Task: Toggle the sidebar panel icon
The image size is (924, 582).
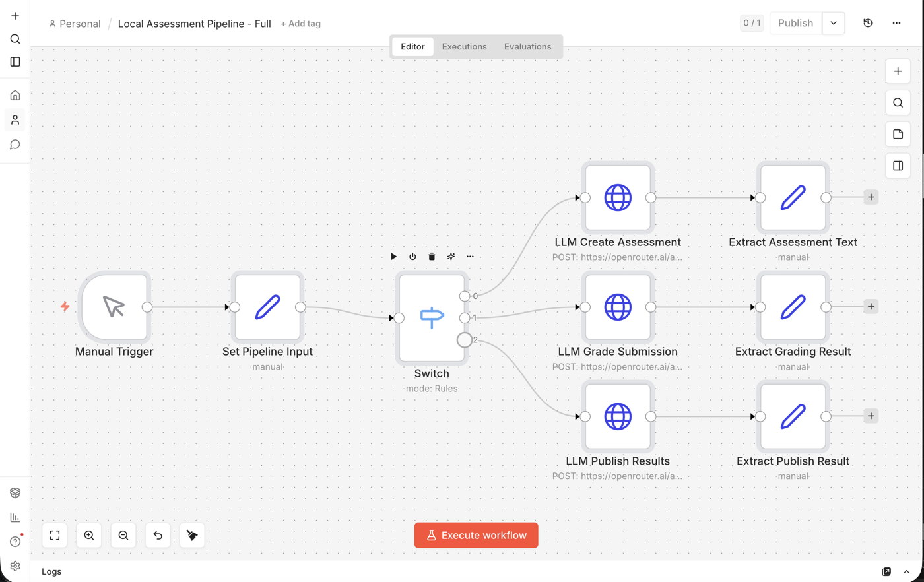Action: [x=15, y=62]
